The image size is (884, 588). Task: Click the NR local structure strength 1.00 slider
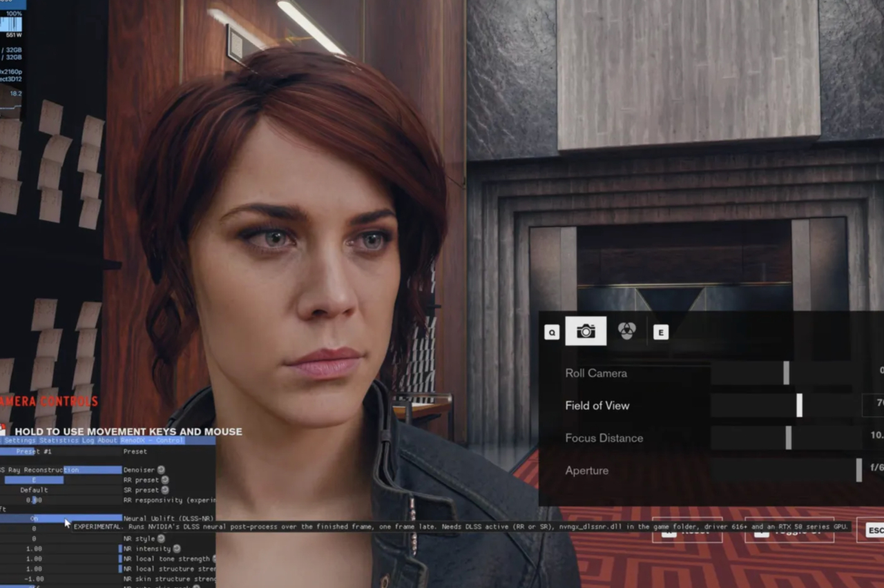(x=61, y=569)
